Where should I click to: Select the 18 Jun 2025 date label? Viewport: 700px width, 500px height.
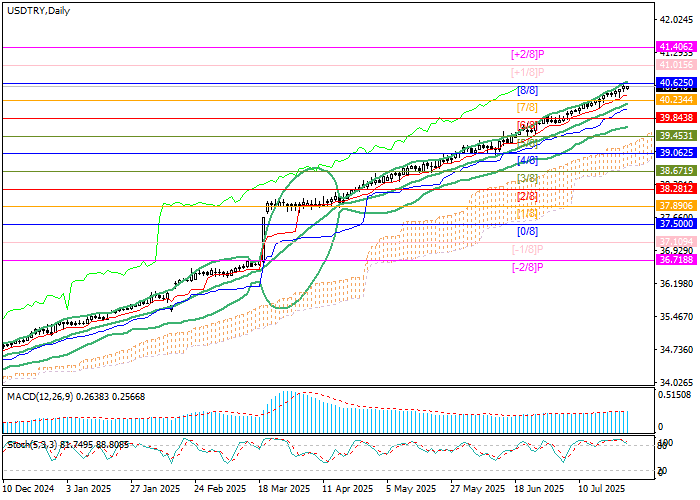539,488
